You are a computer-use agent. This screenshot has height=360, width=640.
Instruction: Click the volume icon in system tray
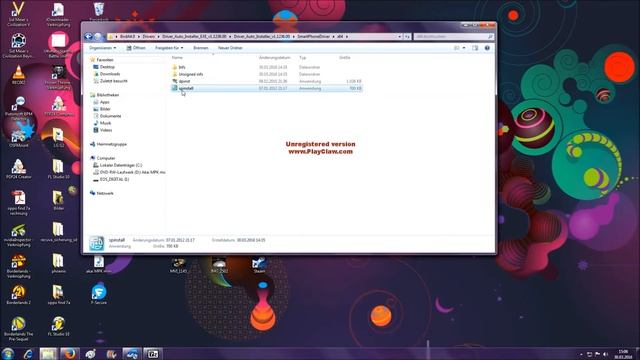[x=605, y=354]
